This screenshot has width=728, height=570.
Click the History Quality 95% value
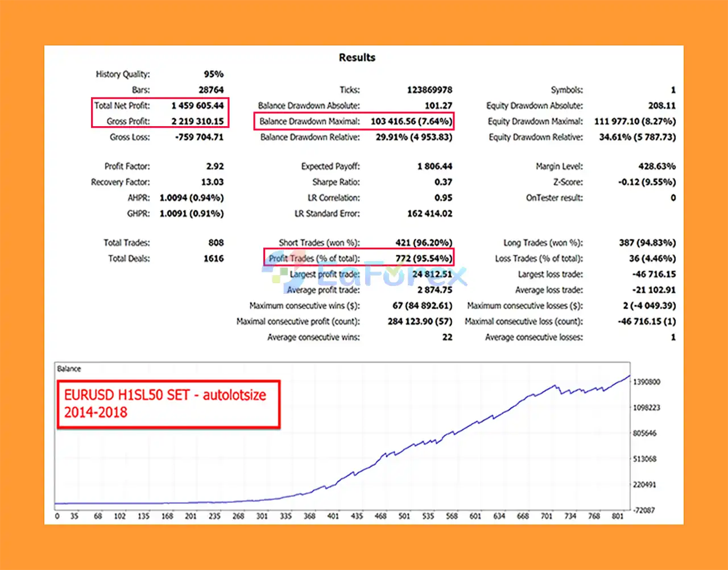tap(213, 74)
